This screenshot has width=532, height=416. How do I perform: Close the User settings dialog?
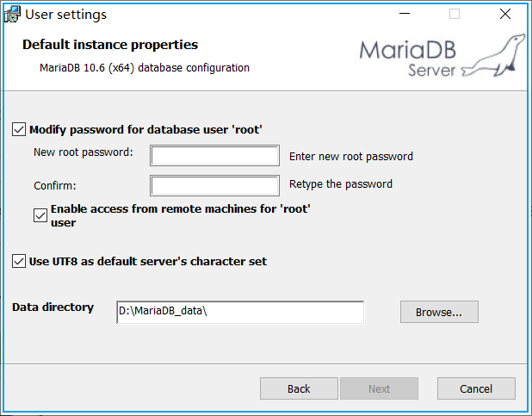[x=505, y=14]
